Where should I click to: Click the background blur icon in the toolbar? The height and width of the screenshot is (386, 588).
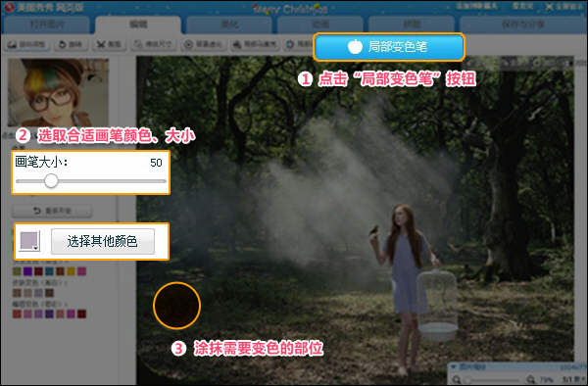point(188,45)
